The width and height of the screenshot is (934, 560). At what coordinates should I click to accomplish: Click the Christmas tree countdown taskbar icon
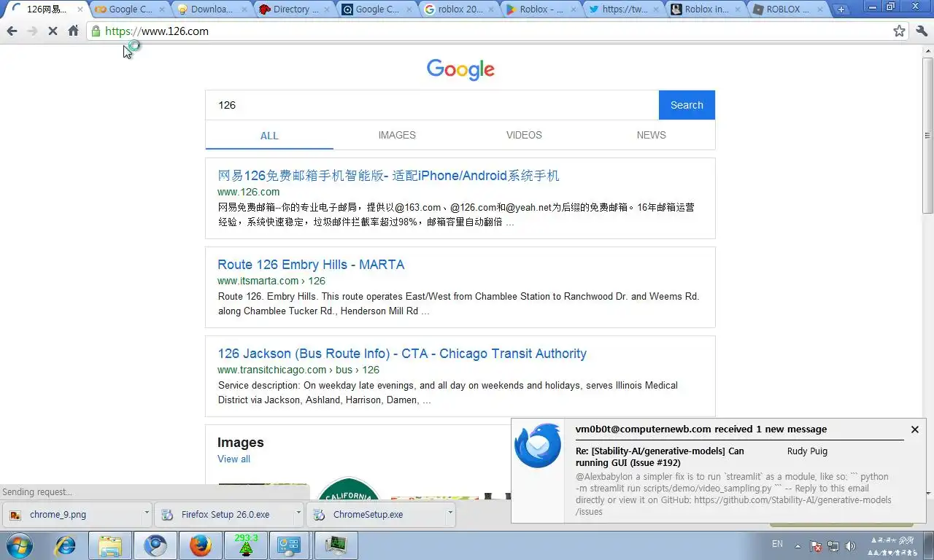tap(245, 545)
